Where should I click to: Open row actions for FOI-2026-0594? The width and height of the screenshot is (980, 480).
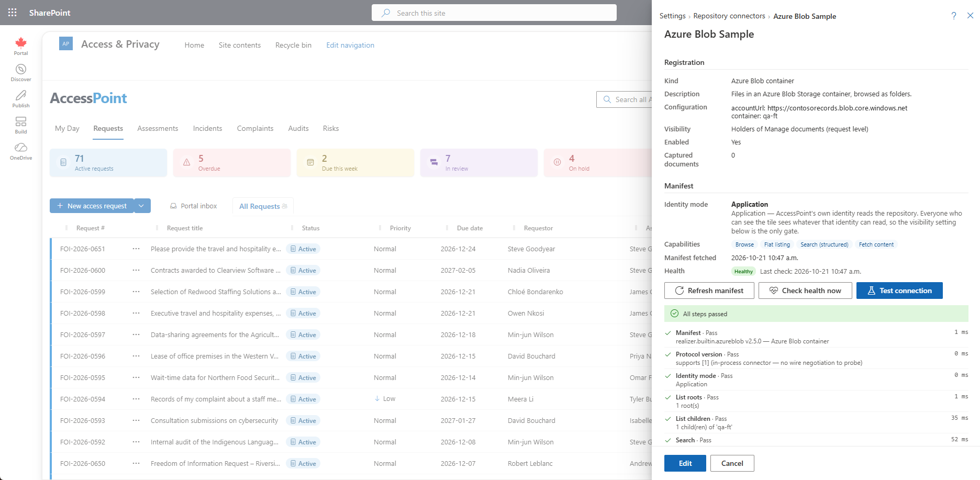point(136,399)
